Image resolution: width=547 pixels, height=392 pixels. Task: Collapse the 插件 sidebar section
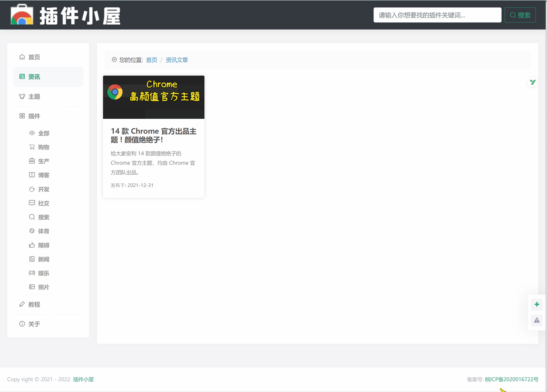coord(34,116)
